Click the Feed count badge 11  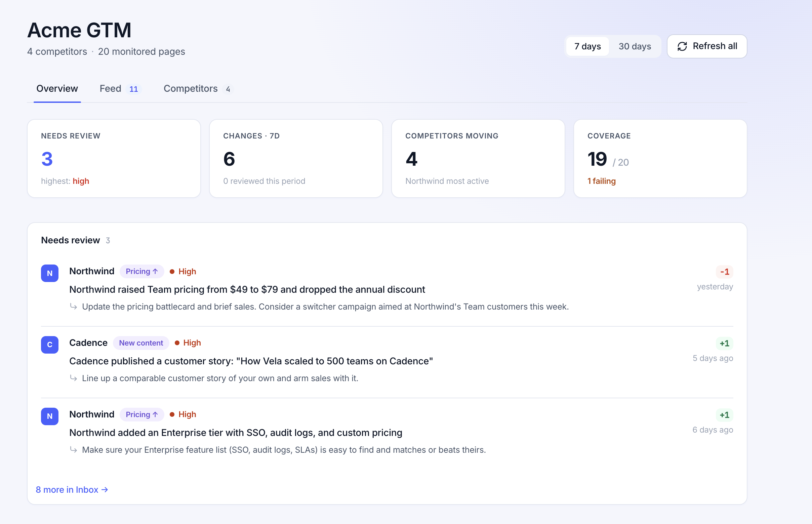[134, 89]
